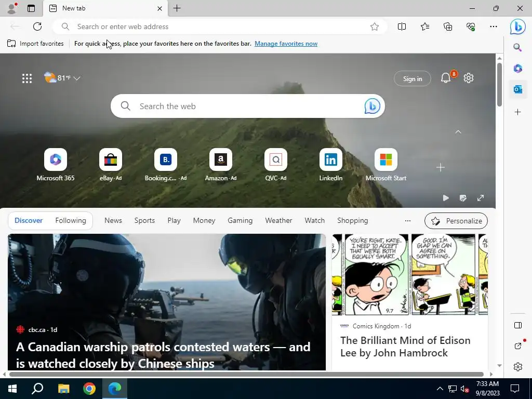
Task: Open the Play feed tab
Action: tap(174, 220)
